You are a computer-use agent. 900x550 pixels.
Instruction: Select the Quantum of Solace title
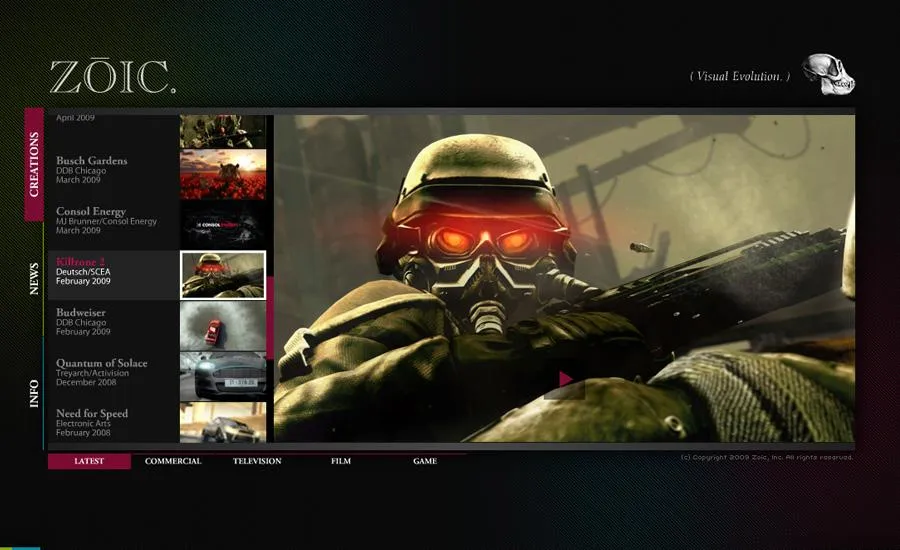coord(102,363)
